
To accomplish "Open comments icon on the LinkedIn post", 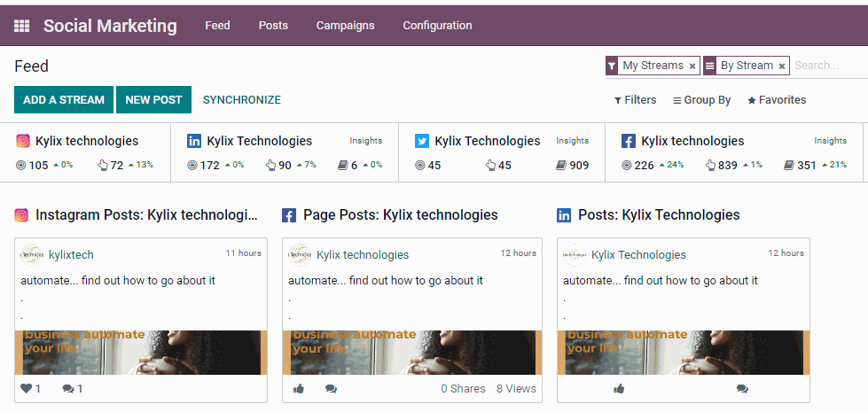I will click(742, 389).
